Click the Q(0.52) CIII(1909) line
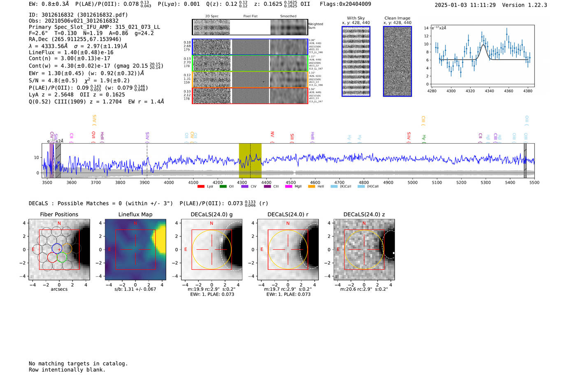Image resolution: width=576 pixels, height=392 pixels. click(x=96, y=102)
